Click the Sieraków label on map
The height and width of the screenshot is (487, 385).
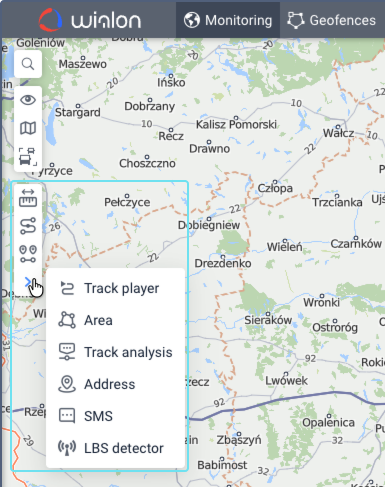[x=268, y=320]
